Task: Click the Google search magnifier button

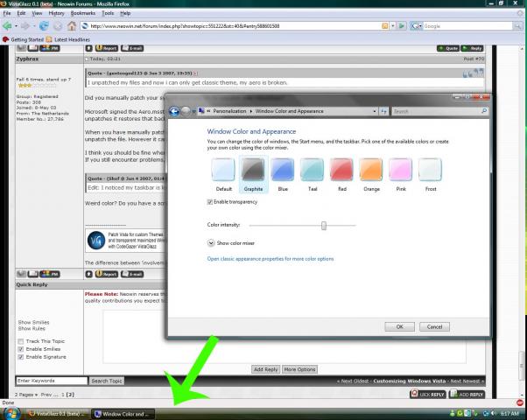Action: (x=517, y=26)
